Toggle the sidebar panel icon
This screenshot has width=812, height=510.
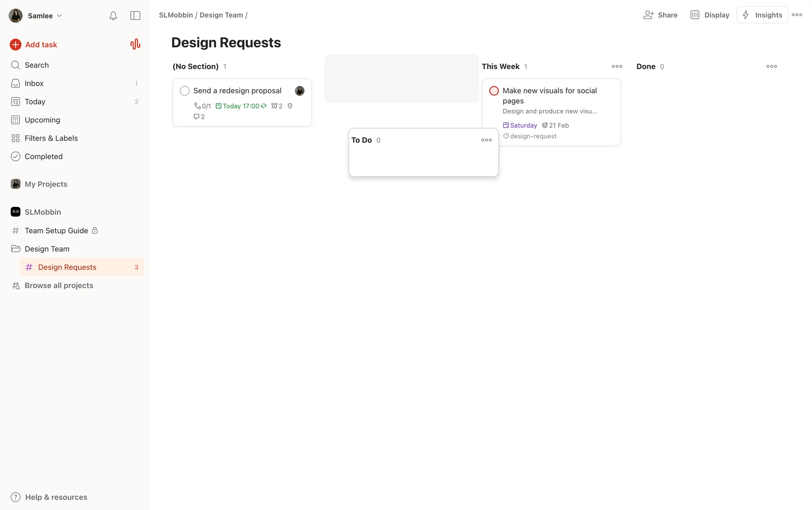click(x=135, y=16)
